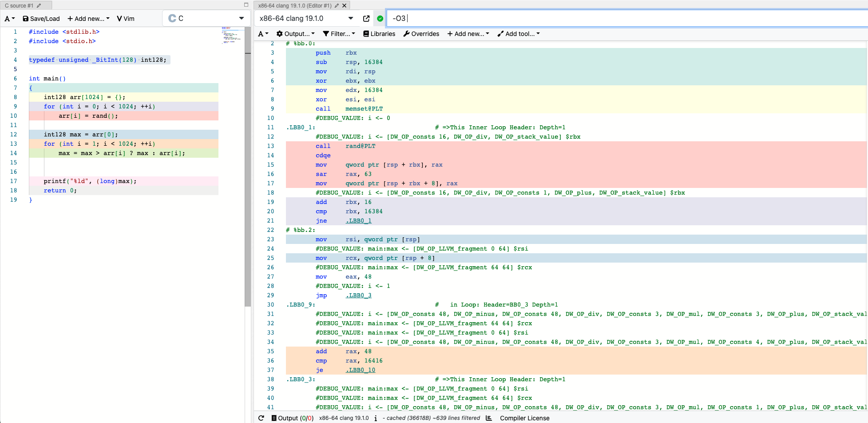
Task: Click the recompile refresh icon
Action: click(262, 418)
